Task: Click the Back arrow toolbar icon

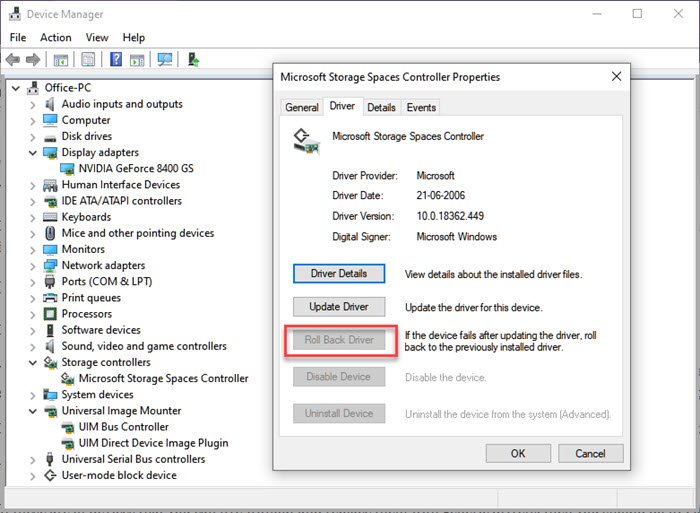Action: tap(13, 59)
